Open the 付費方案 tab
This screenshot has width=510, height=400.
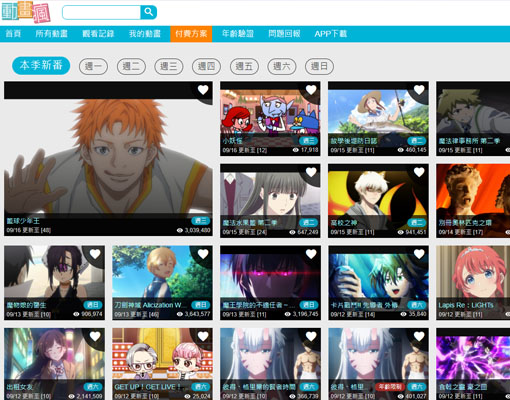tap(191, 34)
